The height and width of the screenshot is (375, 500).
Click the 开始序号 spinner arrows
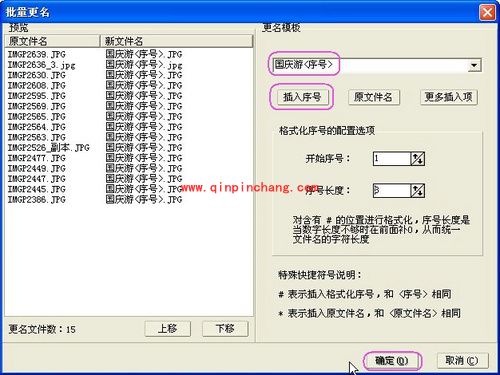click(418, 159)
